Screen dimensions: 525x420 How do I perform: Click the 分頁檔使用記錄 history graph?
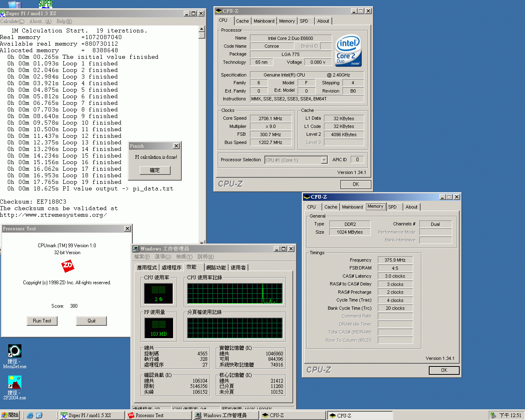235,328
